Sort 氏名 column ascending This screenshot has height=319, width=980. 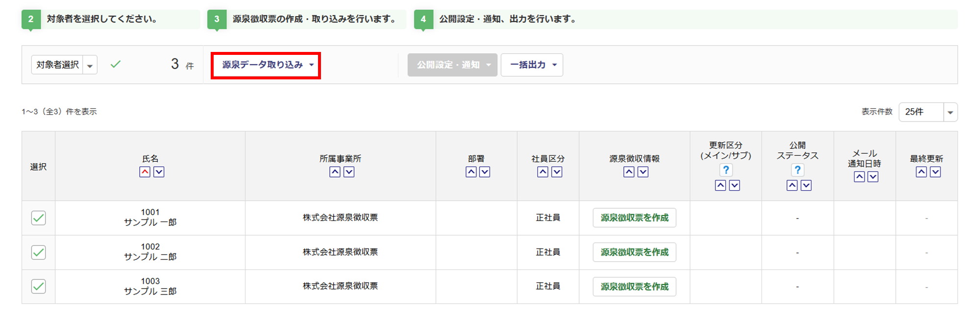tap(145, 172)
